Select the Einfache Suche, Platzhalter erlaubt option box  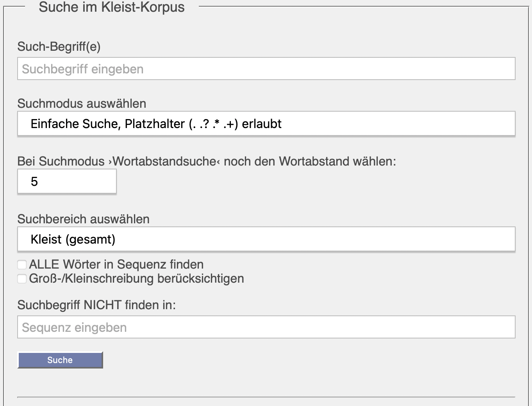[156, 124]
